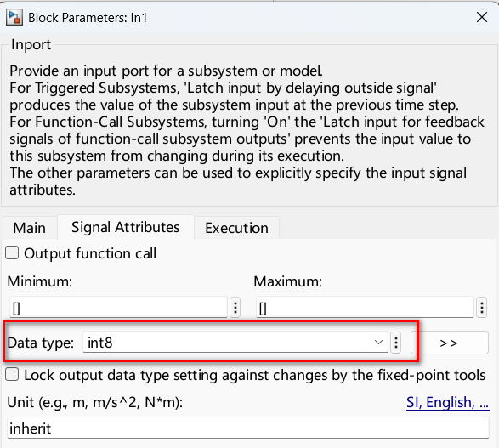Close the Block Parameters In1 dialog
Viewport: 499px width, 448px height.
(482, 17)
